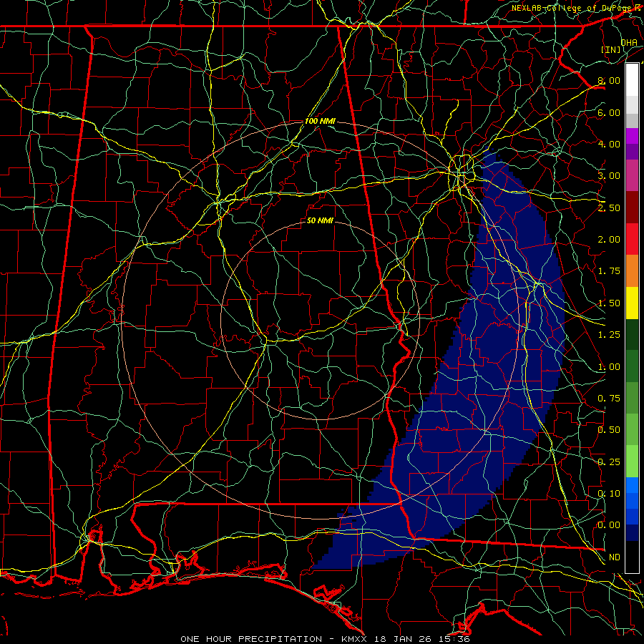
Task: Click the yellow 1.50 inch color swatch
Action: [x=632, y=303]
